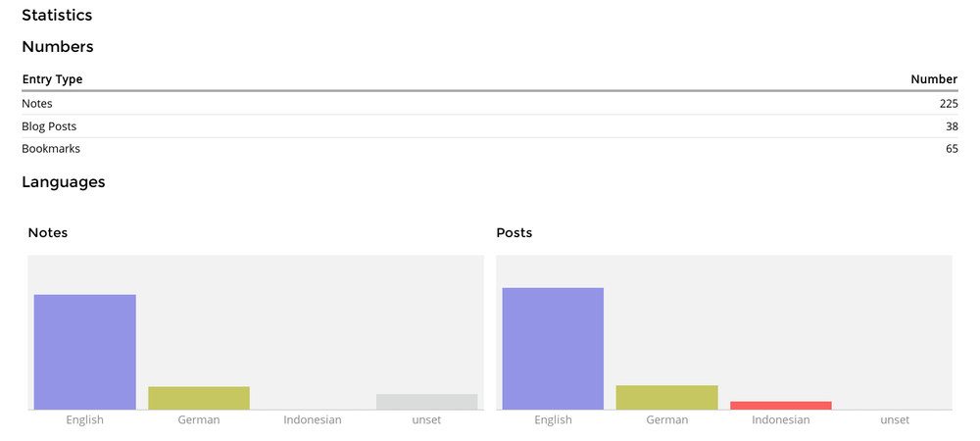Click the Entry Type column header
The height and width of the screenshot is (441, 980).
(52, 79)
